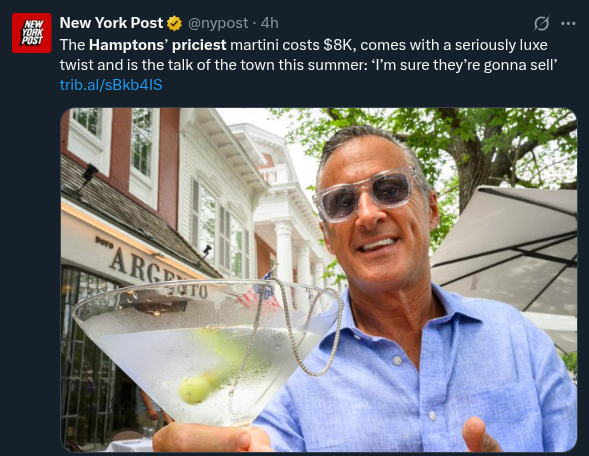
Task: Open the attached martini photo
Action: tap(319, 280)
